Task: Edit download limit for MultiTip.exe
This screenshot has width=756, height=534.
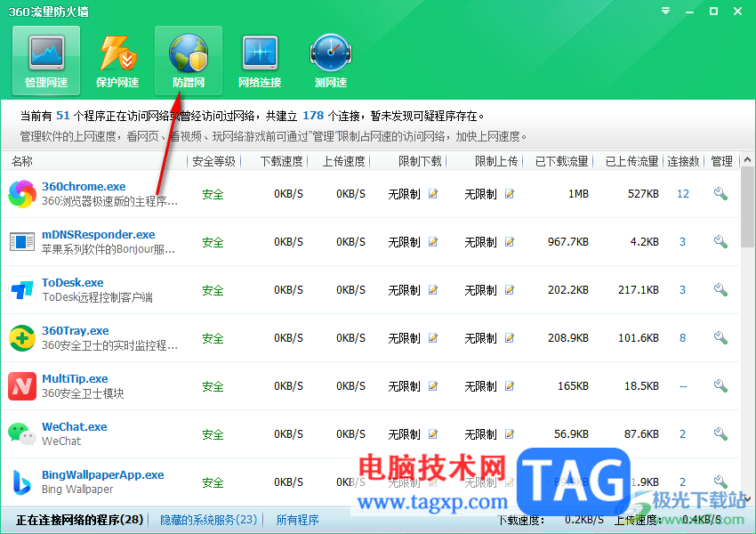Action: click(x=433, y=386)
